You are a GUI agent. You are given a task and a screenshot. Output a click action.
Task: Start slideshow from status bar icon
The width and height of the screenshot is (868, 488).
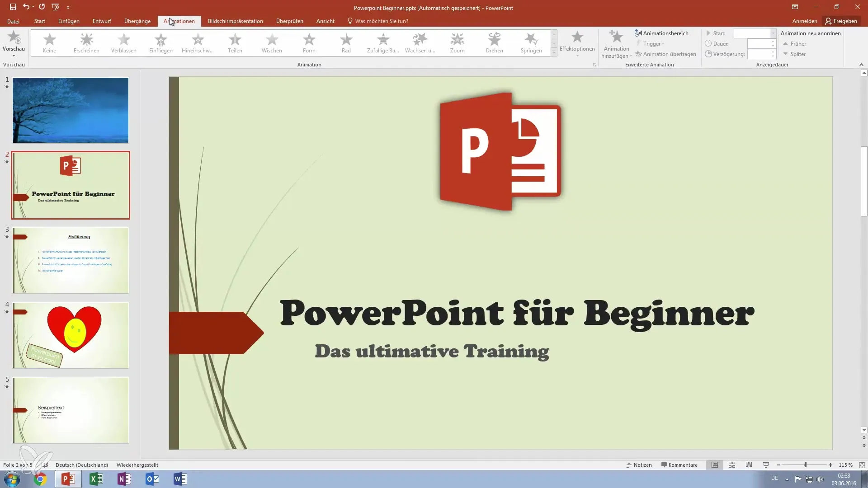[x=766, y=465]
